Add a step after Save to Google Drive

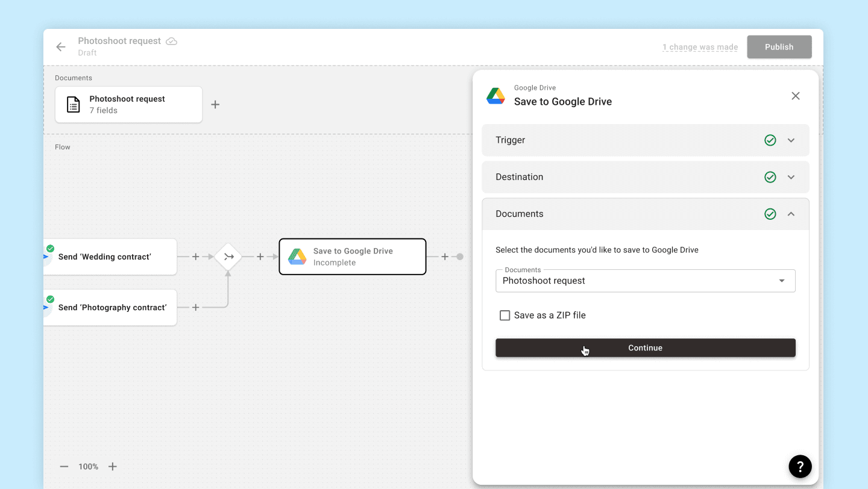point(445,257)
